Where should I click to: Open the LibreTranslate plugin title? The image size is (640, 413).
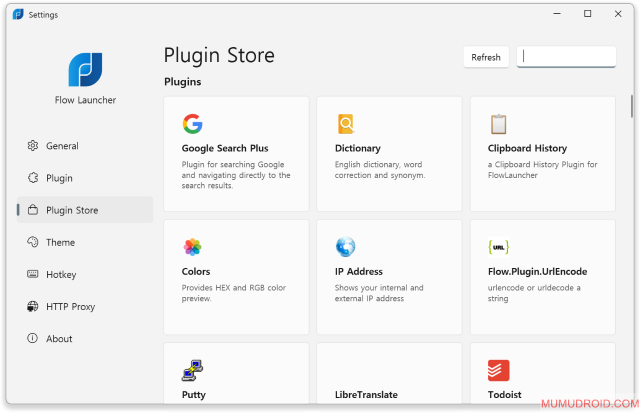[366, 395]
